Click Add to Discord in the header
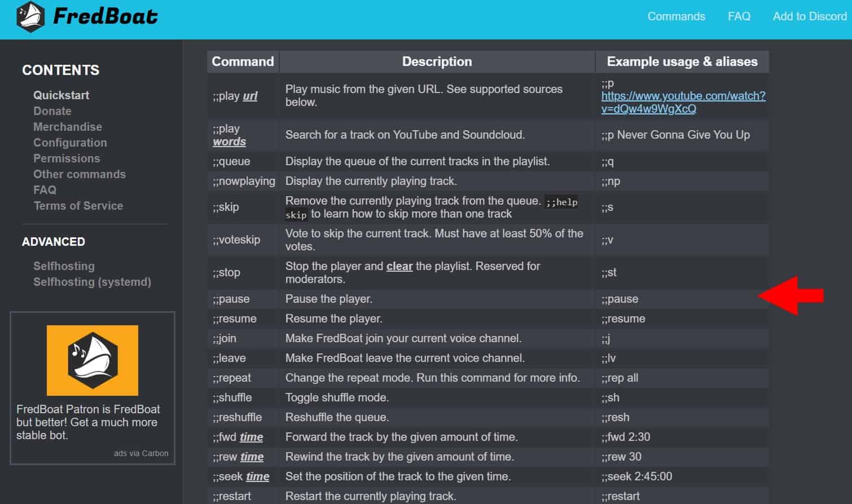This screenshot has height=504, width=852. pos(810,16)
